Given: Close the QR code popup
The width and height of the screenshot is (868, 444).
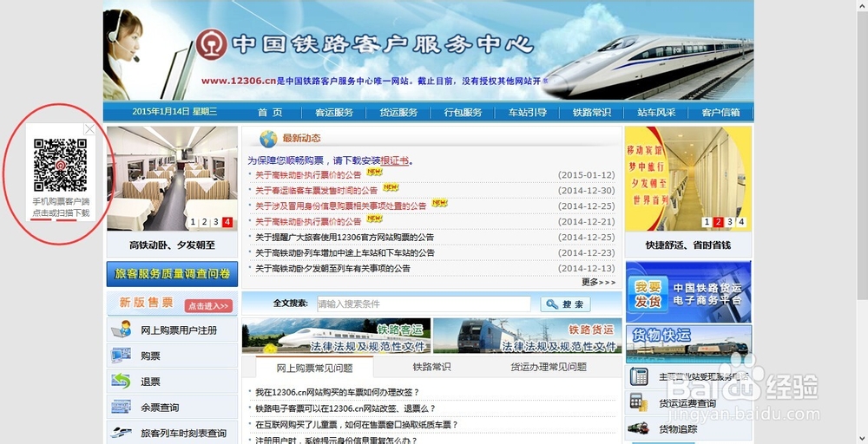Looking at the screenshot, I should (x=89, y=129).
